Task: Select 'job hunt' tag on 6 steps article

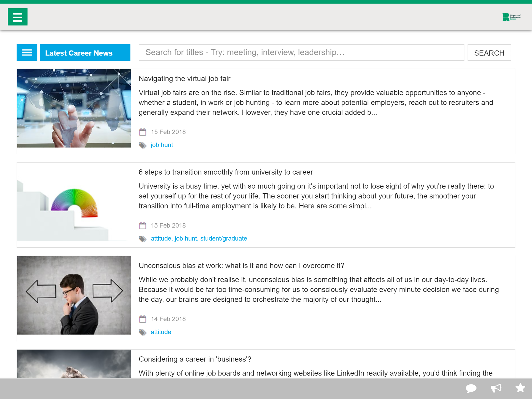Action: [186, 238]
